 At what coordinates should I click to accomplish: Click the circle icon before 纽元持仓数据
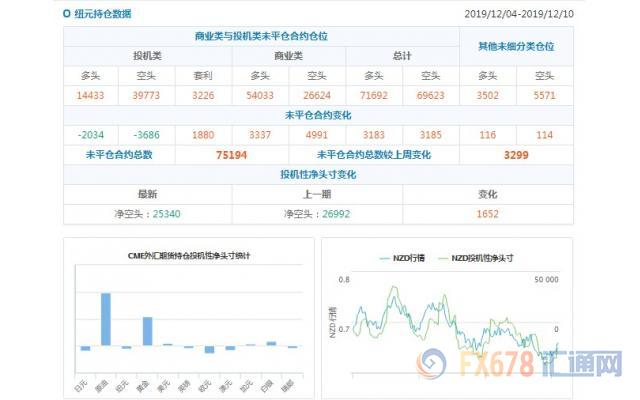[67, 14]
